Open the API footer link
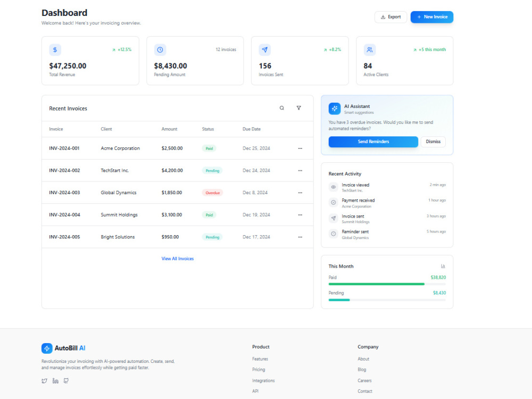The width and height of the screenshot is (532, 399). [255, 391]
